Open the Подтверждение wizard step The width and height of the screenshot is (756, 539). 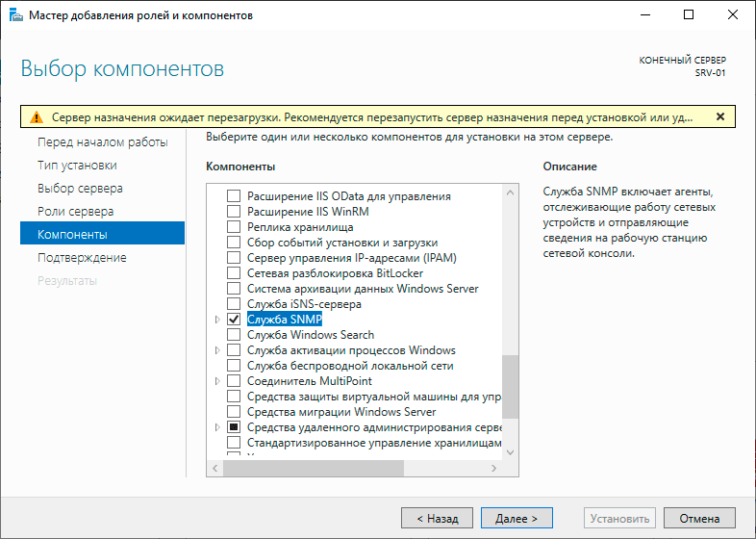[x=82, y=257]
